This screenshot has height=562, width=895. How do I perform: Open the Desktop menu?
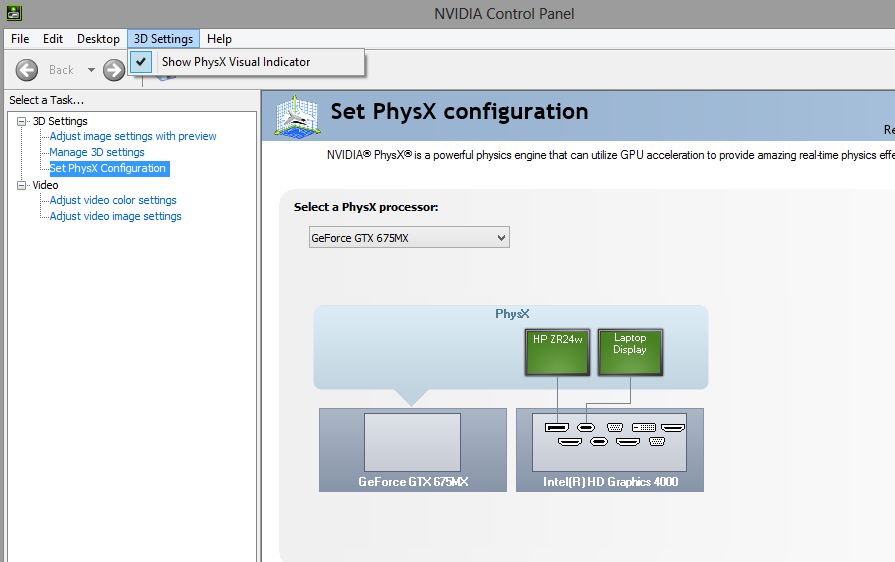click(98, 39)
